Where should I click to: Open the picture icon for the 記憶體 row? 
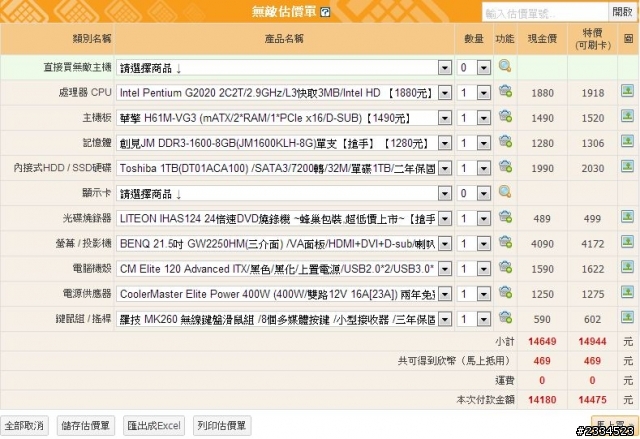click(x=627, y=141)
